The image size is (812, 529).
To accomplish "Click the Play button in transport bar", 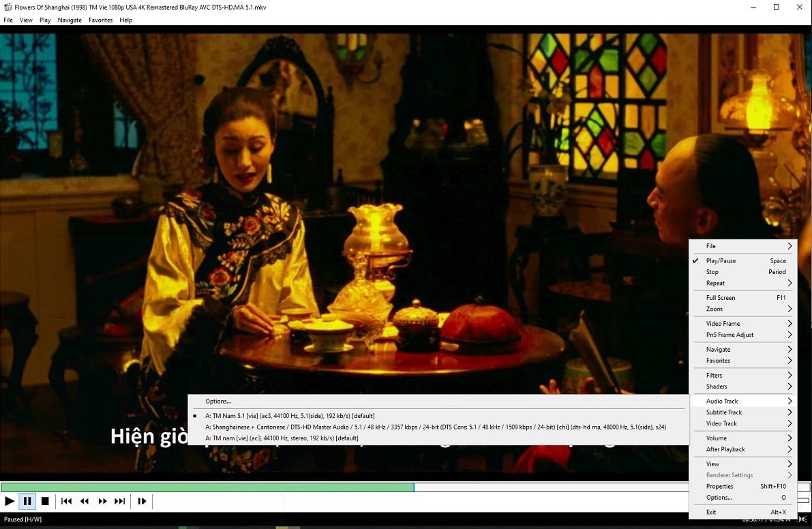I will [10, 501].
